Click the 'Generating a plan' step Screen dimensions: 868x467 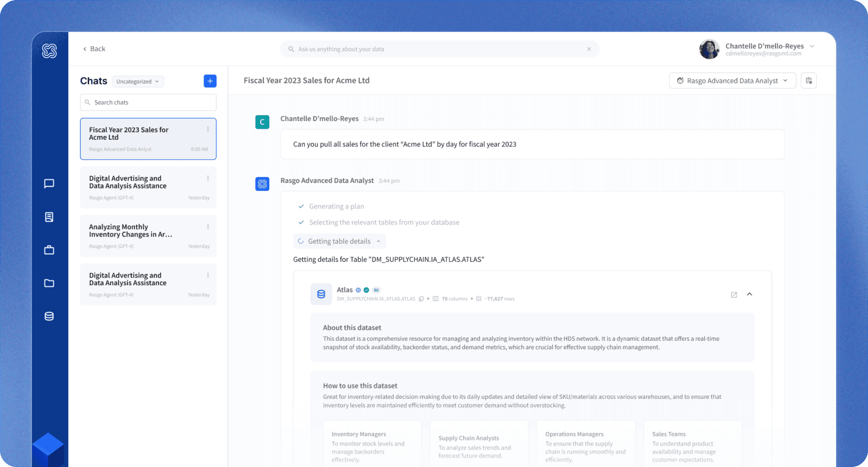[x=336, y=207]
